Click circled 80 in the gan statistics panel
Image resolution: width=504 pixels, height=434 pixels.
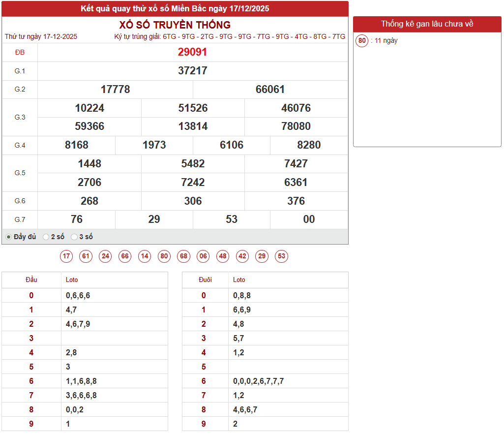click(362, 41)
